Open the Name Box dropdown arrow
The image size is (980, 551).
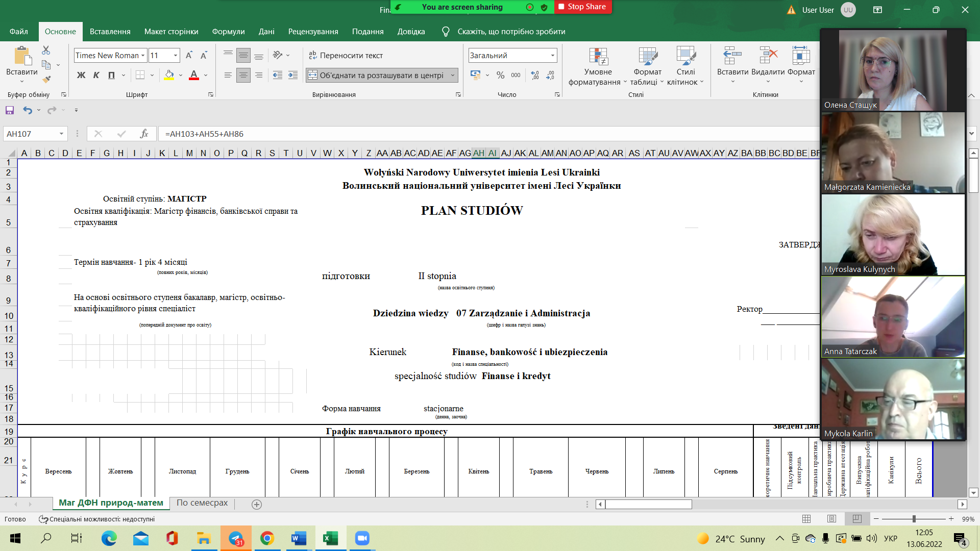61,134
